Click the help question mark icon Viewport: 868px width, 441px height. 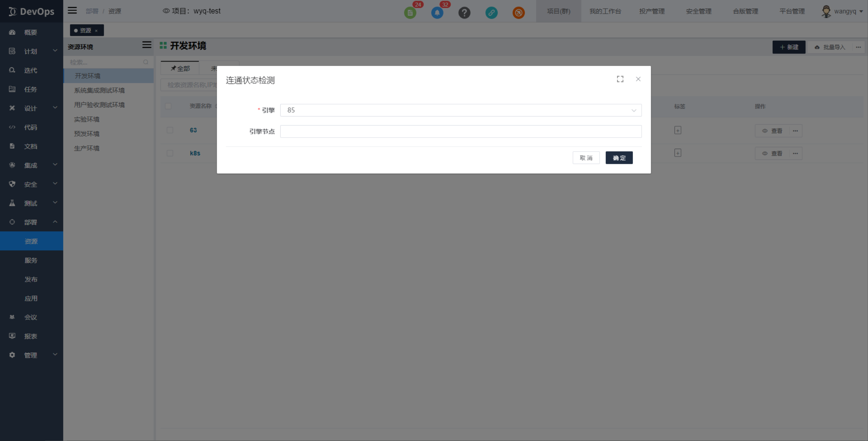[464, 12]
